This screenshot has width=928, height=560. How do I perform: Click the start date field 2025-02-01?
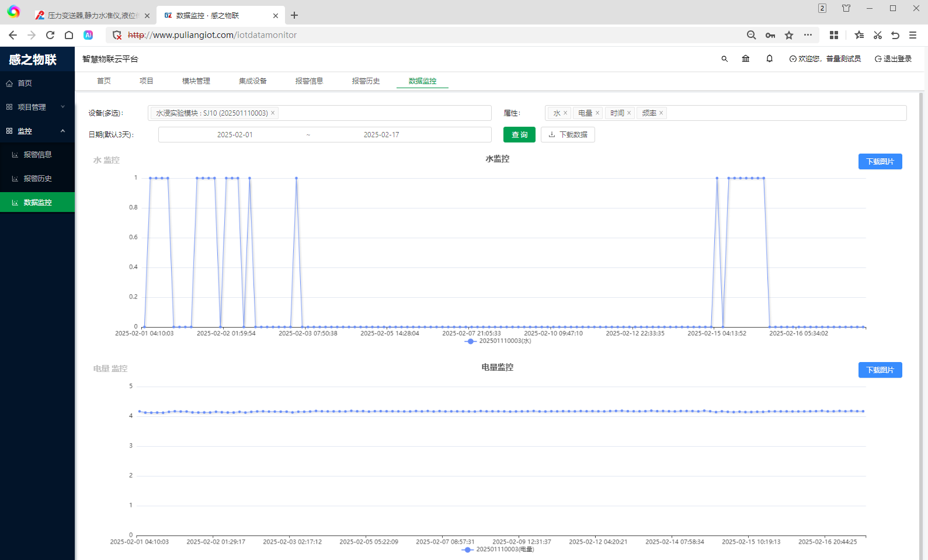235,135
